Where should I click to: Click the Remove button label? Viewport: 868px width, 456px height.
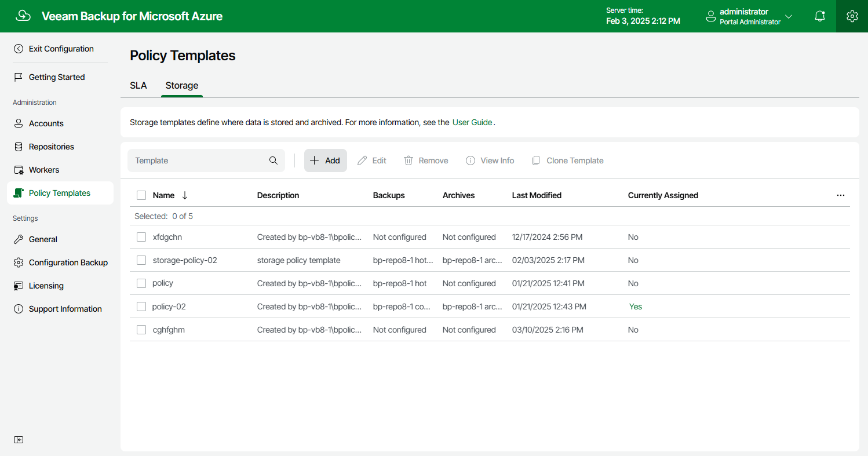click(433, 160)
